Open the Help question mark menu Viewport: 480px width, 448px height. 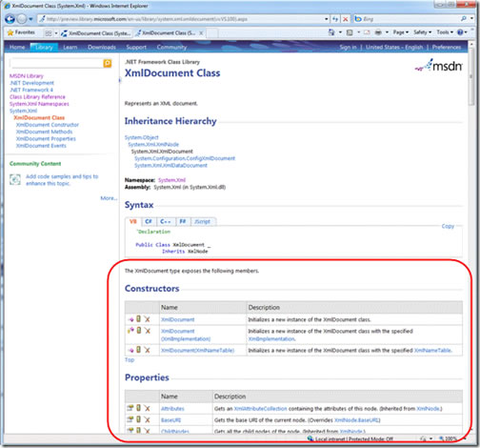click(462, 32)
